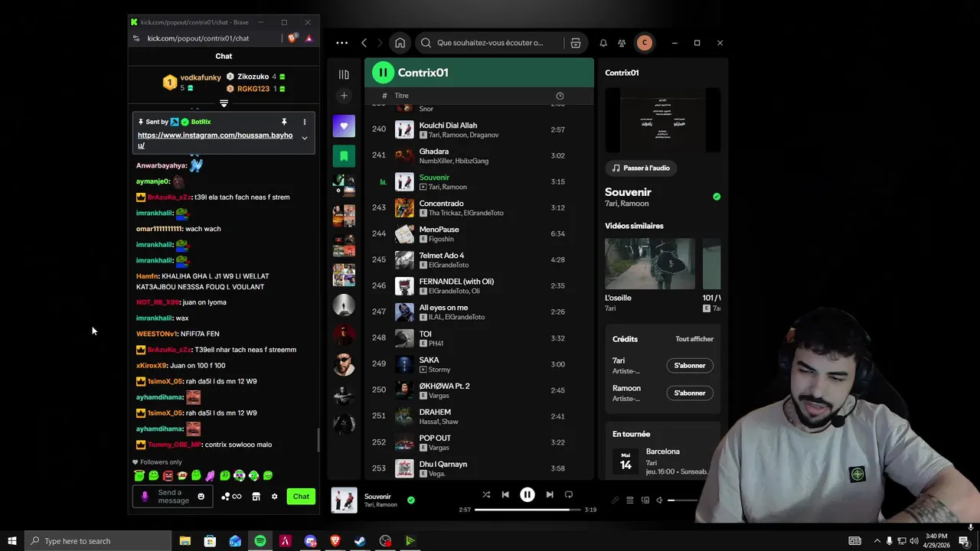Expand pinned message chevron in Kick chat

(x=304, y=139)
